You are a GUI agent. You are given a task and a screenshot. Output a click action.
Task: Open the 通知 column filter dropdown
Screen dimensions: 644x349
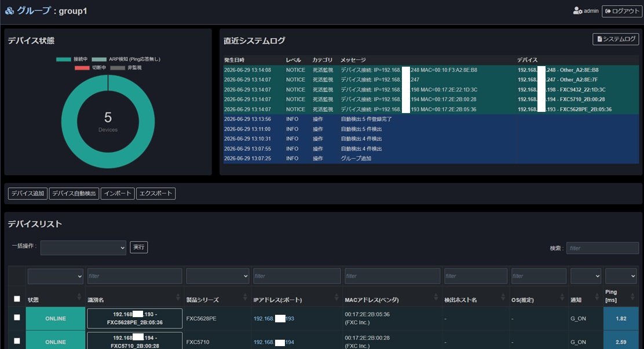coord(586,276)
